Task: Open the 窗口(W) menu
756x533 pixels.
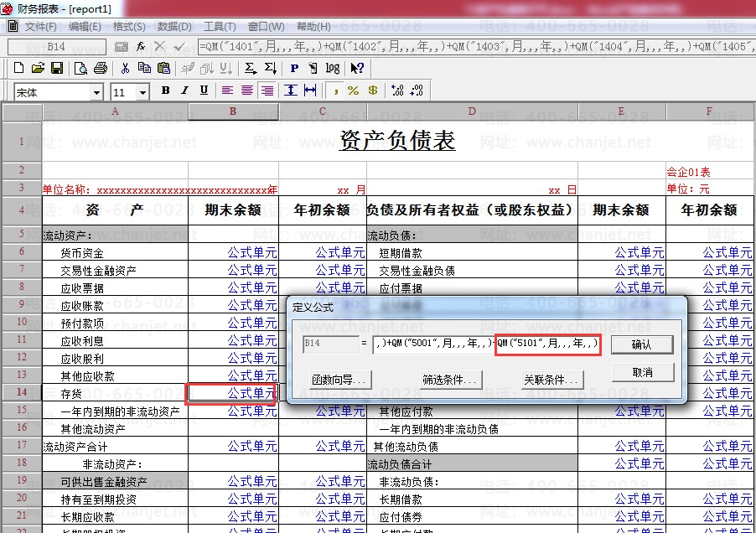Action: 266,27
